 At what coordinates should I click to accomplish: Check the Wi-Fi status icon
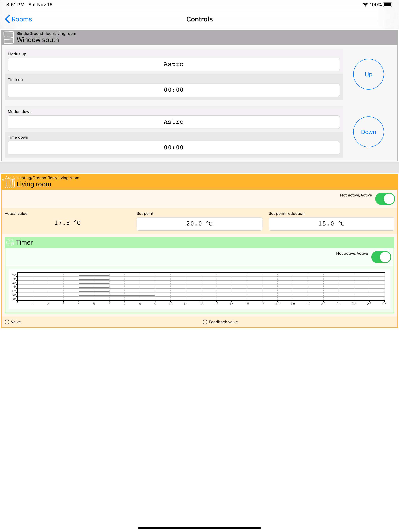[x=365, y=4]
